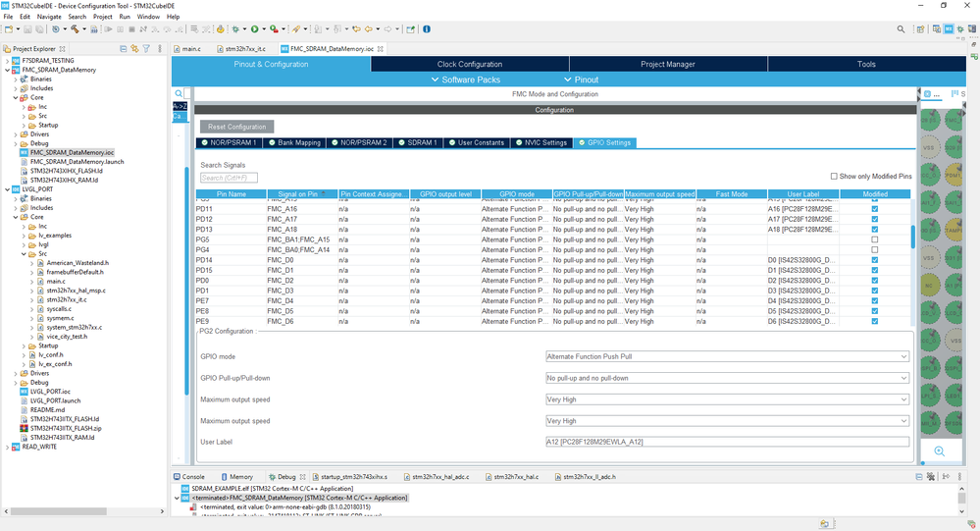Toggle Modified checkbox for PD11 row
Viewport: 980px width, 531px height.
(x=874, y=209)
